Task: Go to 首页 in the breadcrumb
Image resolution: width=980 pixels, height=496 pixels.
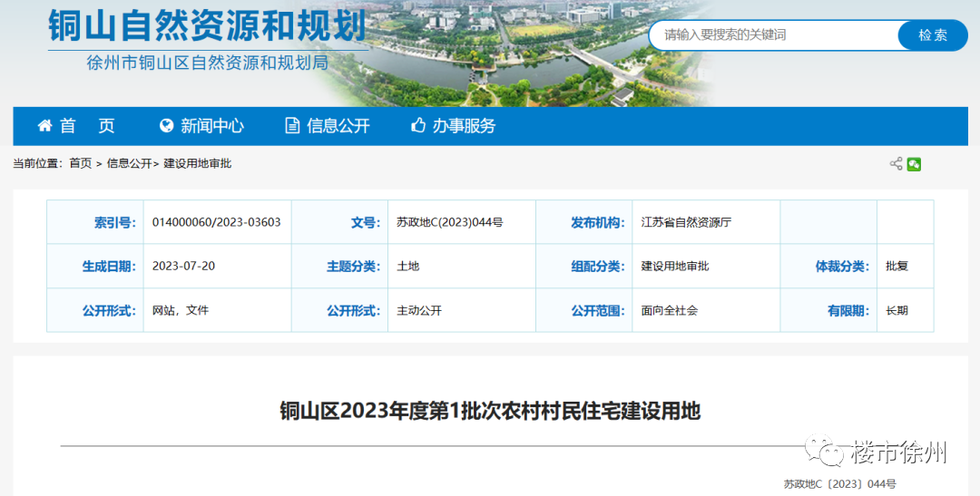Action: click(81, 163)
